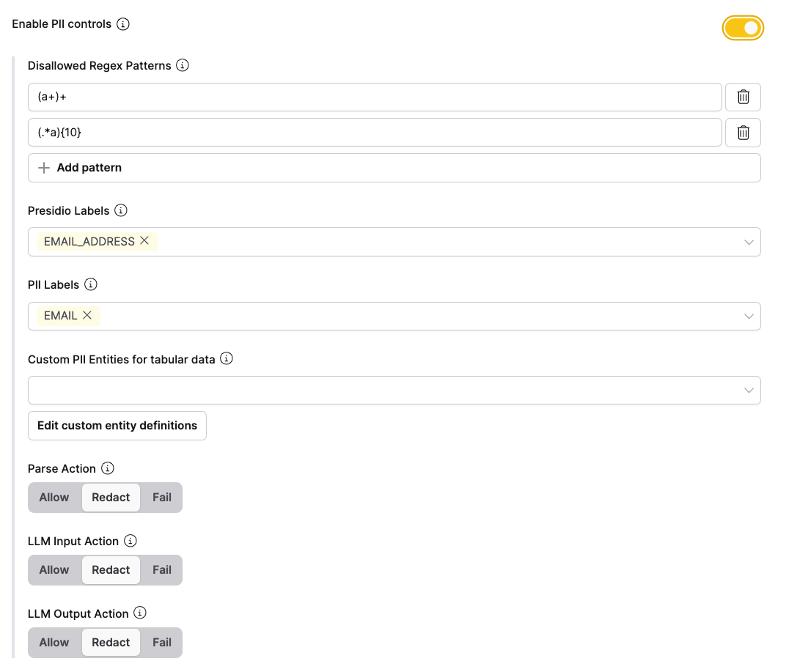Show info about PII Labels

pyautogui.click(x=91, y=284)
